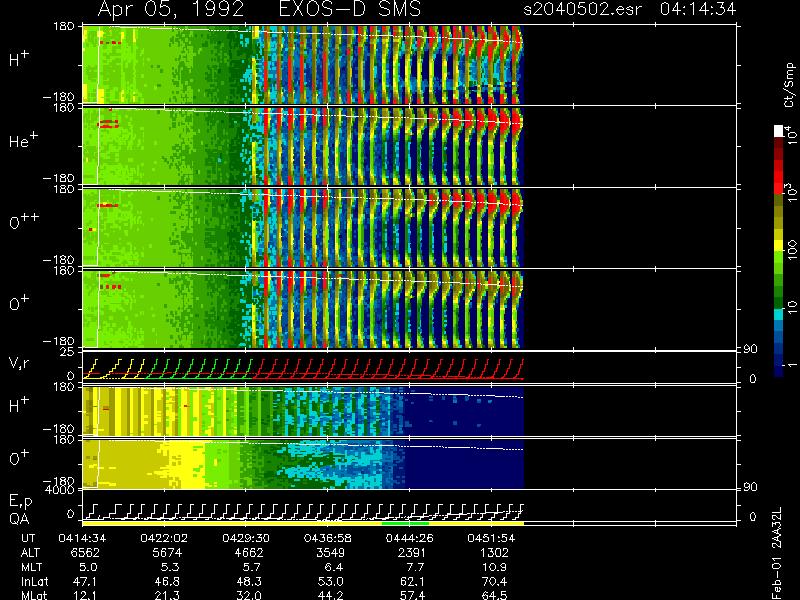Image resolution: width=800 pixels, height=600 pixels.
Task: Click the white top swatch of colorbar
Action: [x=779, y=131]
